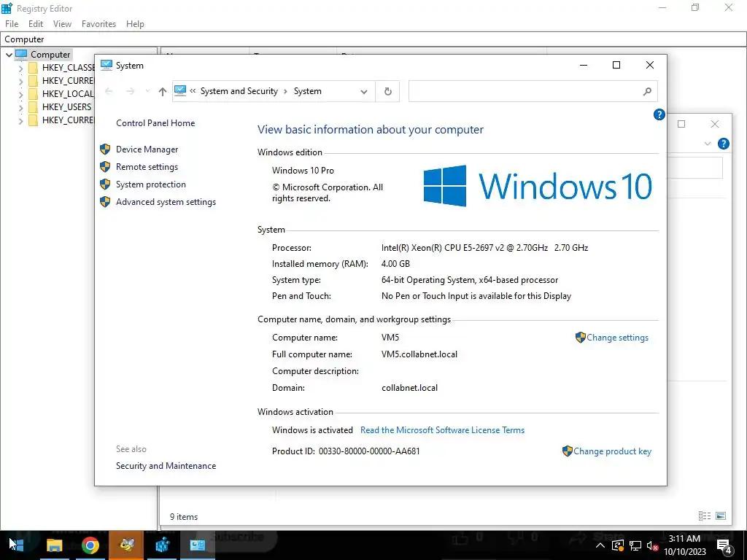The height and width of the screenshot is (560, 747).
Task: Click System and Security breadcrumb
Action: pos(239,91)
